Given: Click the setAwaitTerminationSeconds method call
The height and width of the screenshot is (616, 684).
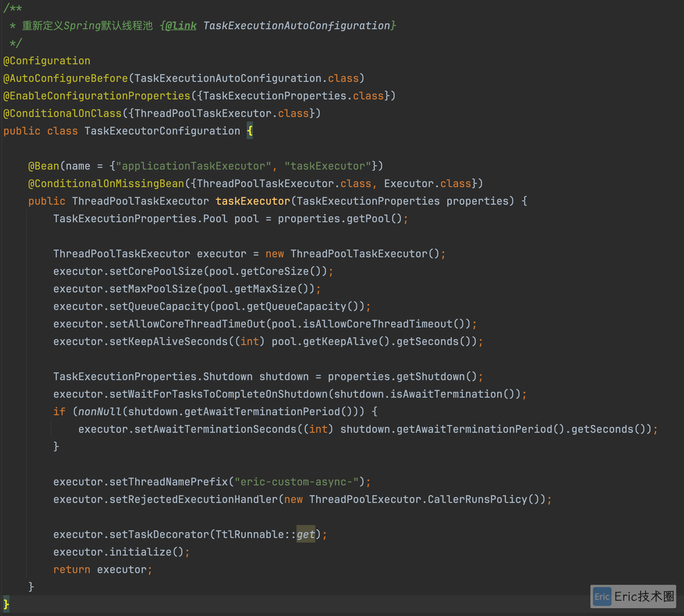Looking at the screenshot, I should (215, 430).
